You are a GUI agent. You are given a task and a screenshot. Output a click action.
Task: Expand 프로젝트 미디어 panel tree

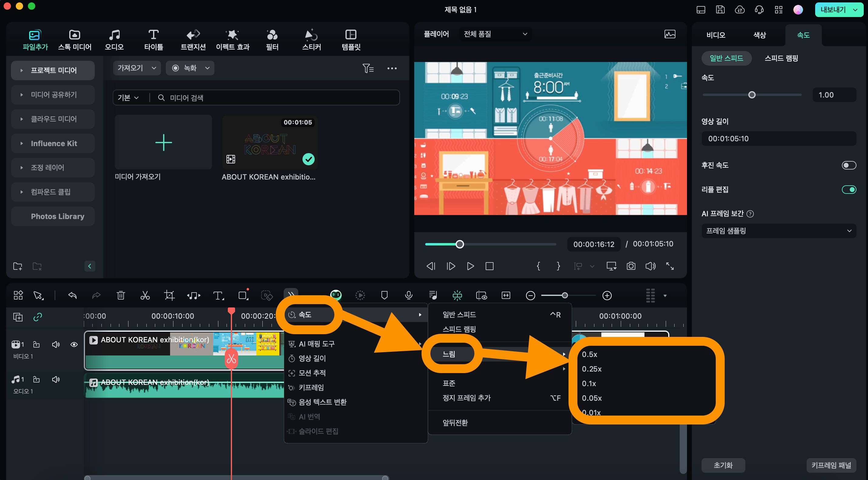click(21, 70)
